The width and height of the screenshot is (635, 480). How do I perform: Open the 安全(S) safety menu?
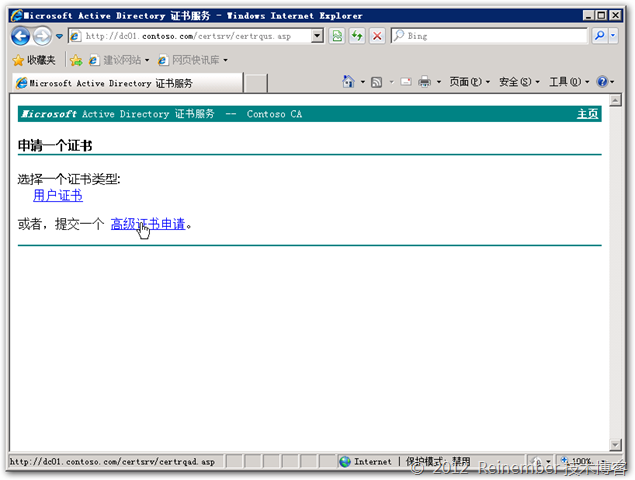[x=520, y=82]
